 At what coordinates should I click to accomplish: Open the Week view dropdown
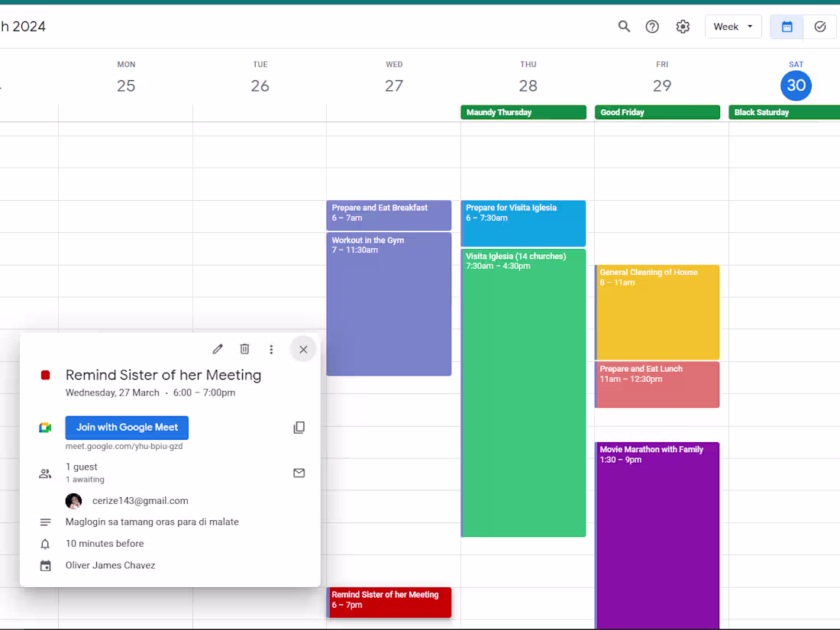[x=732, y=26]
